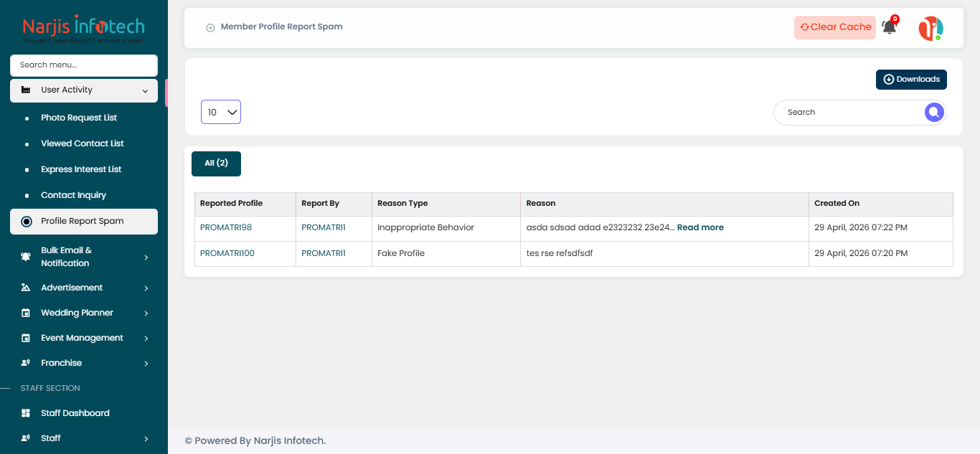The height and width of the screenshot is (454, 980).
Task: Expand the Advertisement menu chevron
Action: tap(146, 288)
